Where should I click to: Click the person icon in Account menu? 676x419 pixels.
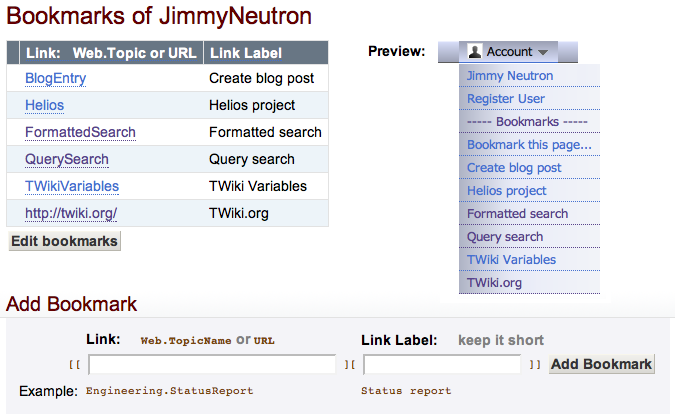point(475,52)
